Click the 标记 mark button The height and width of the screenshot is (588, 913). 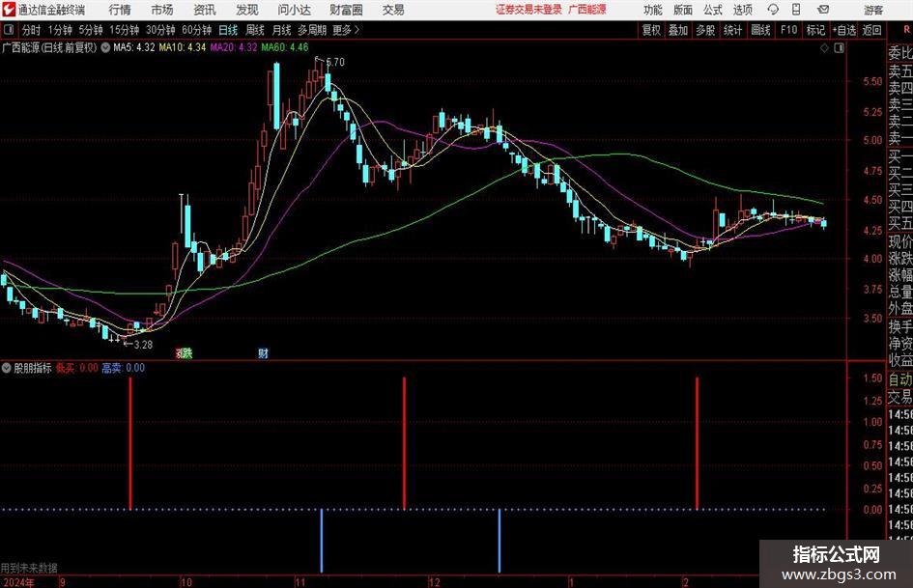[815, 30]
